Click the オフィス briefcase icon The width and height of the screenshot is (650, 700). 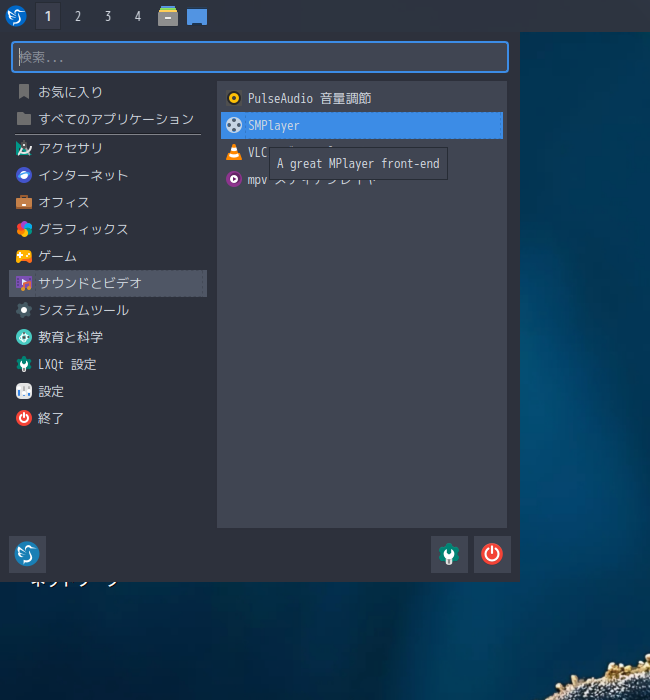pos(24,202)
